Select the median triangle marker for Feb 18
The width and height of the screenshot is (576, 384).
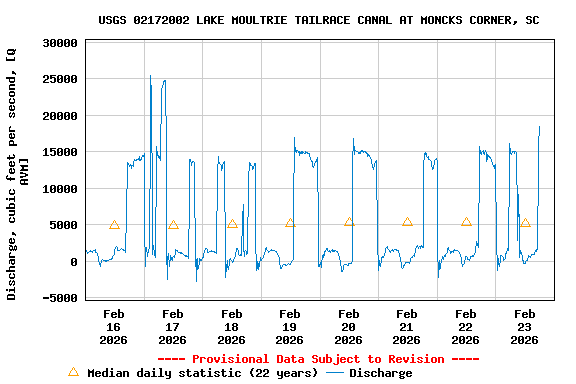232,224
